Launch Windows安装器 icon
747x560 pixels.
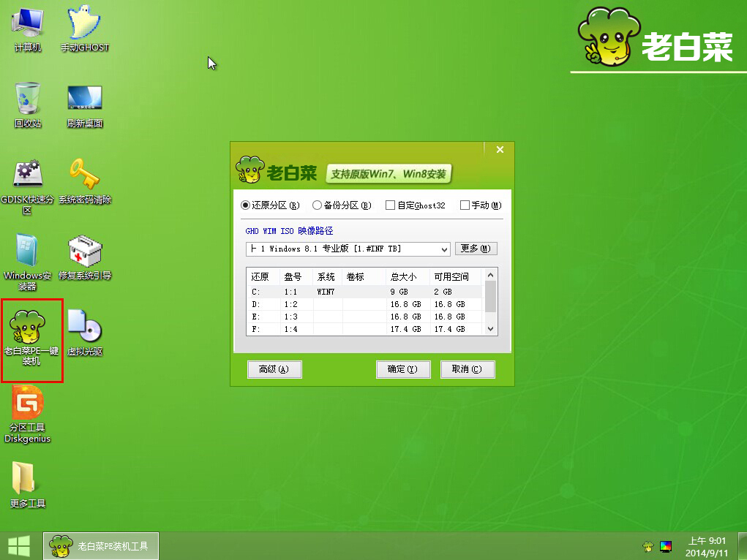pyautogui.click(x=27, y=262)
